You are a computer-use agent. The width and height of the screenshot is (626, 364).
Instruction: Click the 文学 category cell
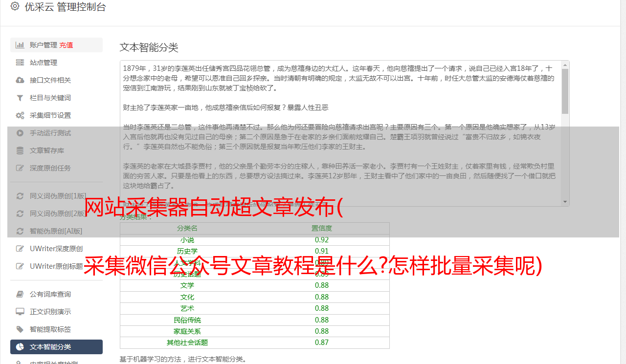click(187, 285)
